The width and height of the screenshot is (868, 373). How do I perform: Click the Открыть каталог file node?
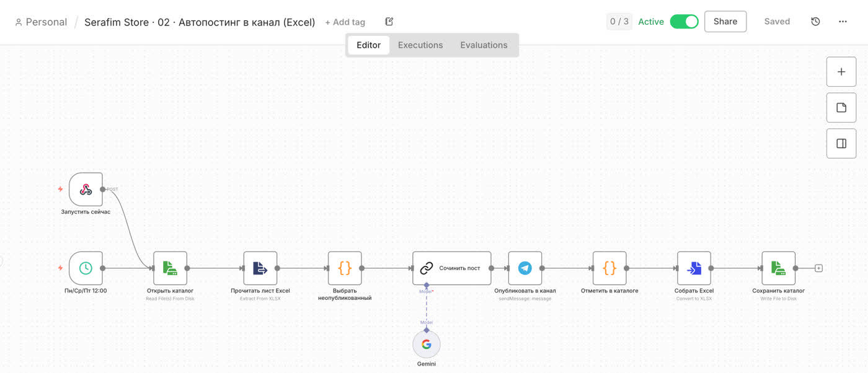[x=170, y=268]
